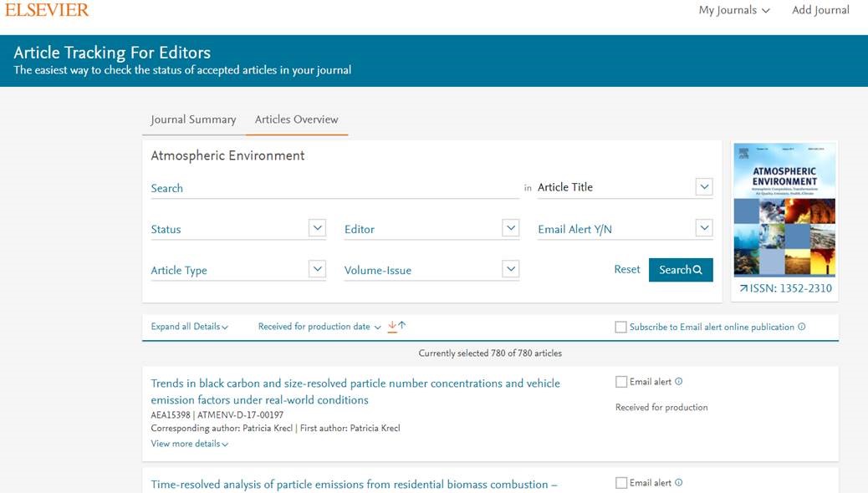
Task: Click info icon next to first article's Email alert
Action: 678,382
